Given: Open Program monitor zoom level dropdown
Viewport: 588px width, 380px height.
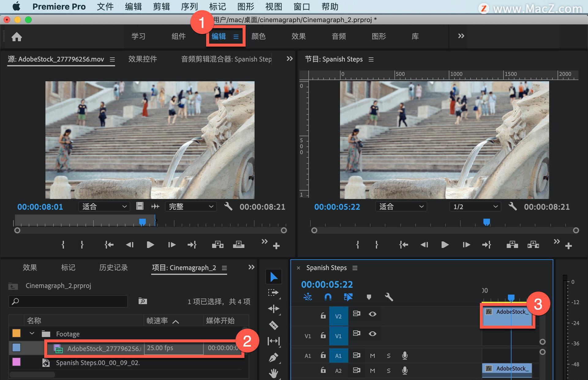Looking at the screenshot, I should tap(401, 206).
